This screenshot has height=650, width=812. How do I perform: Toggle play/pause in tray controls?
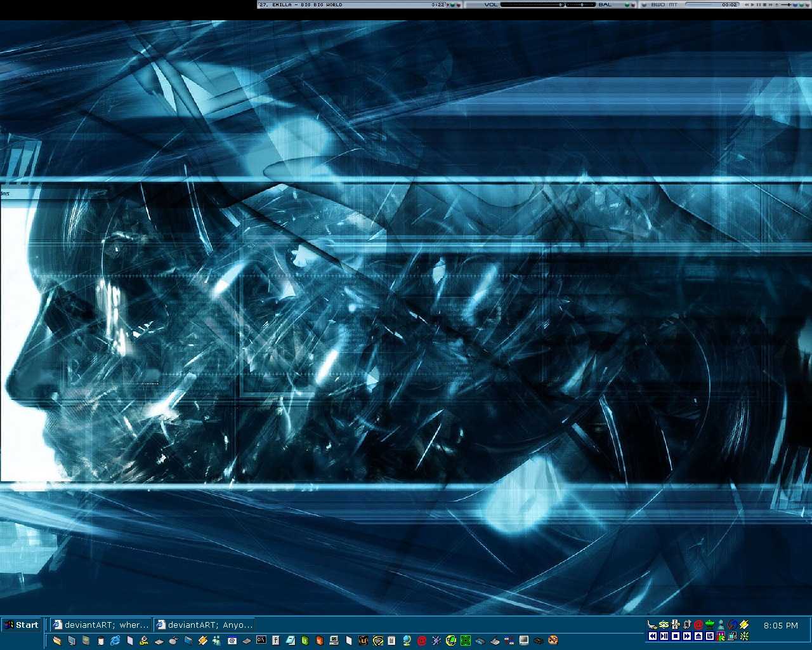(664, 636)
